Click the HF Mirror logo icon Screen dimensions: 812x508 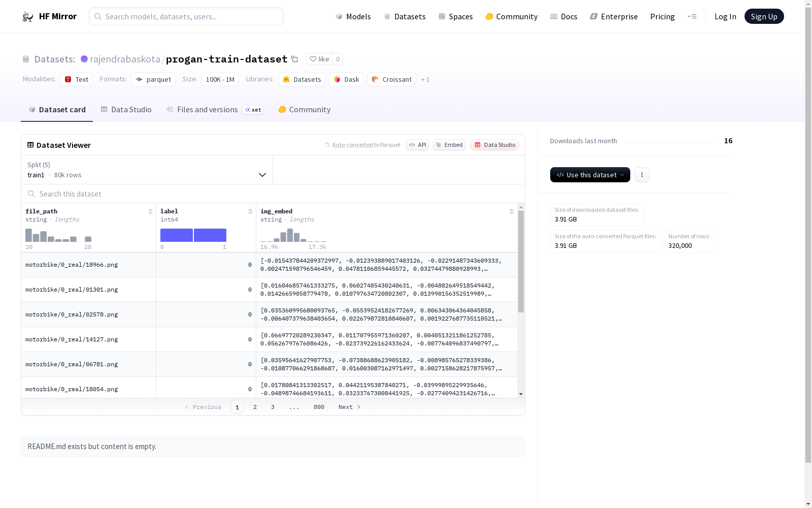[x=28, y=16]
